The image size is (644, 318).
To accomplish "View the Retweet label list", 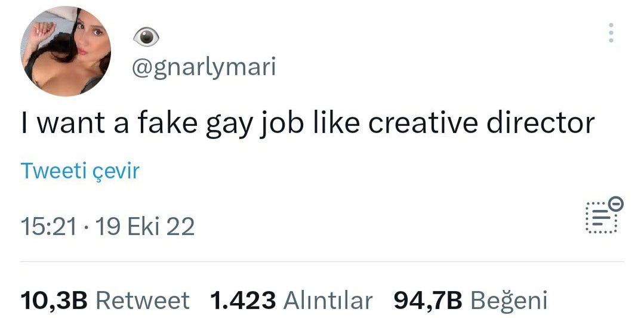I will pyautogui.click(x=143, y=300).
